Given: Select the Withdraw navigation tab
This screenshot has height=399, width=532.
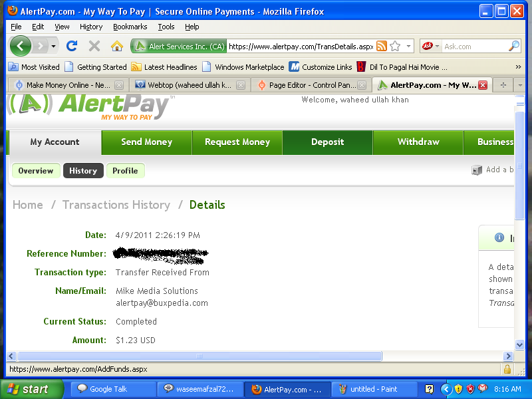Looking at the screenshot, I should (418, 142).
